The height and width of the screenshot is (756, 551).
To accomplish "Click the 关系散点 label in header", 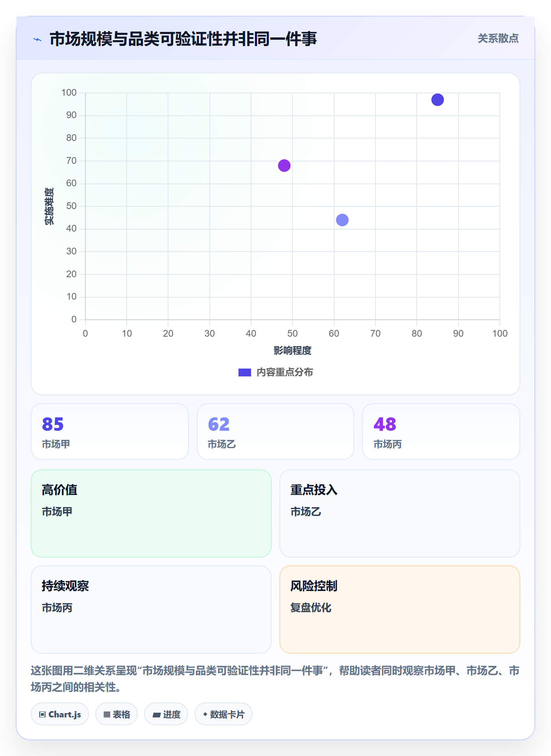I will point(498,39).
